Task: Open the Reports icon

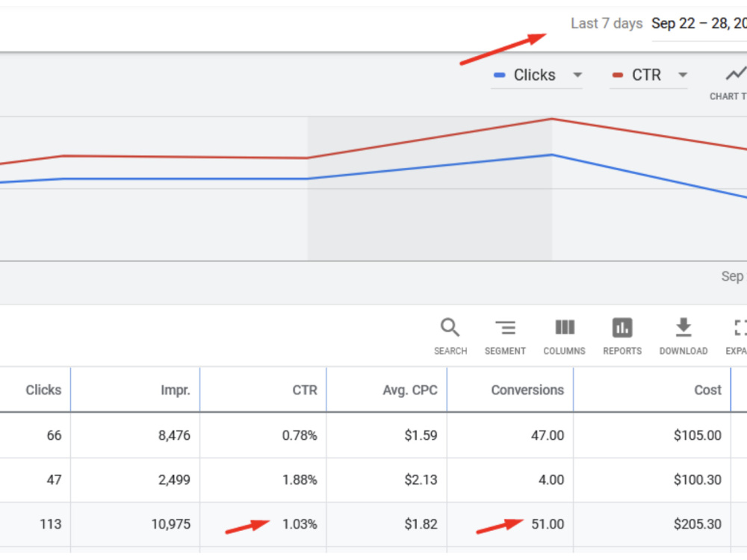Action: click(x=622, y=337)
